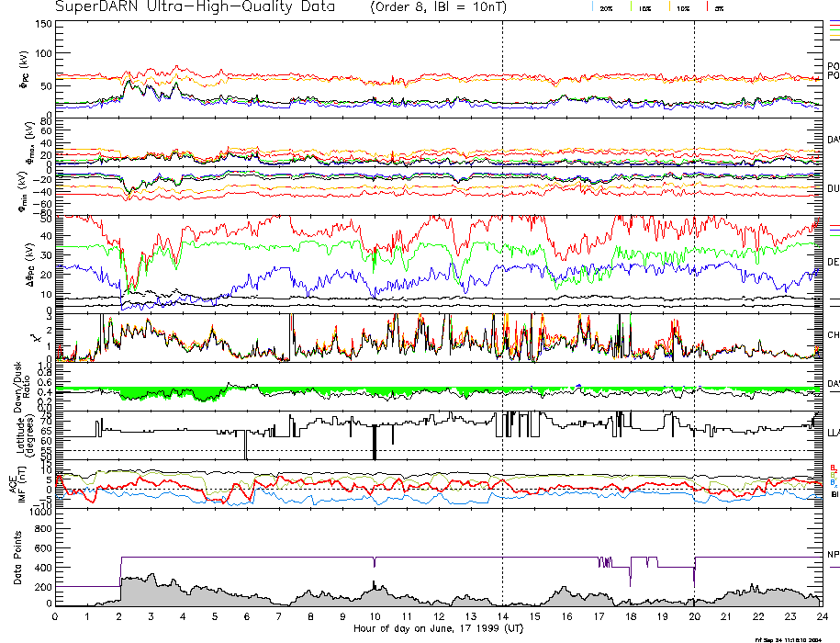Click the 150 tick on top panel axis
The image size is (840, 643).
[x=41, y=24]
